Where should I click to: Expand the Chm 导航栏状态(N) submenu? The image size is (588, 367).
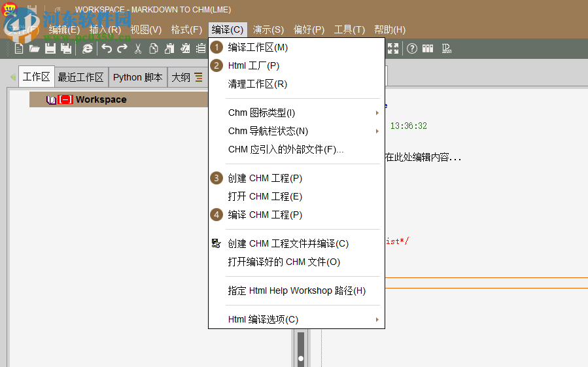pyautogui.click(x=377, y=131)
